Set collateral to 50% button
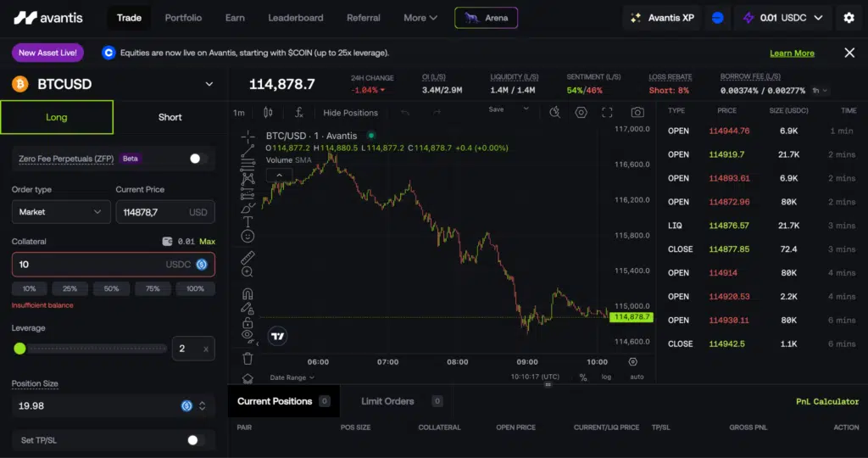Image resolution: width=868 pixels, height=458 pixels. click(x=111, y=289)
